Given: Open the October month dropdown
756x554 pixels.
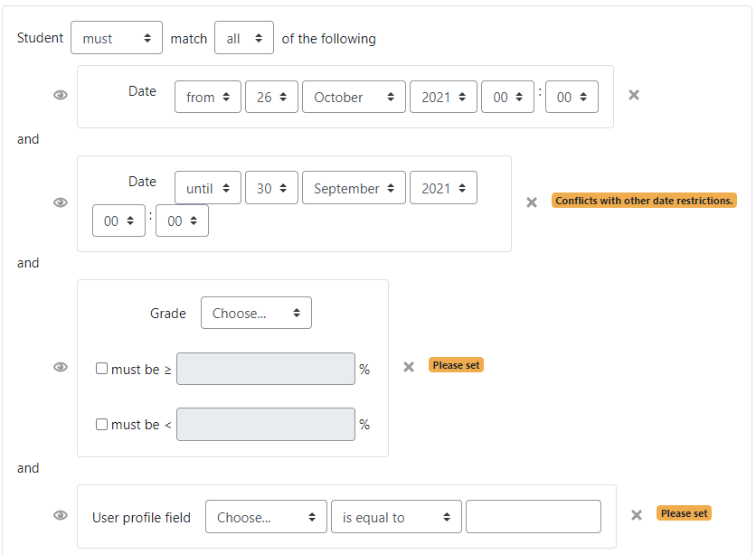Looking at the screenshot, I should point(354,97).
